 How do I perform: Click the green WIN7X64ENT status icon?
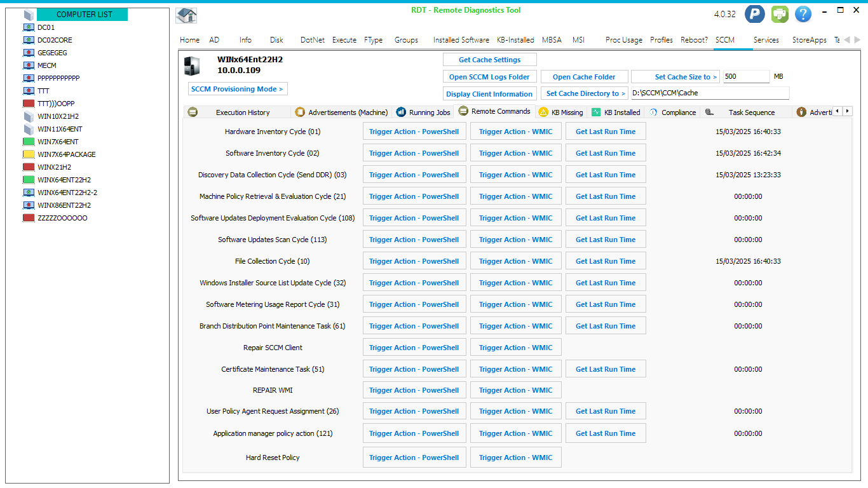(x=29, y=142)
